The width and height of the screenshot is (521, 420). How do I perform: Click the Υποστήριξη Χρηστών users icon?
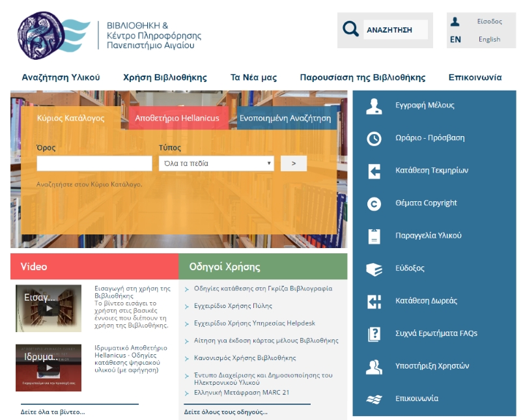(x=374, y=367)
